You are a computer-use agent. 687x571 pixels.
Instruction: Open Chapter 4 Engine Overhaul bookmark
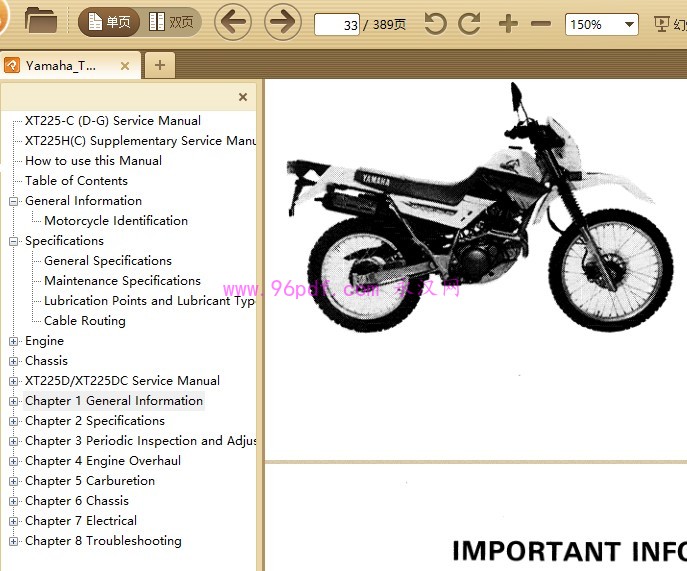(103, 461)
